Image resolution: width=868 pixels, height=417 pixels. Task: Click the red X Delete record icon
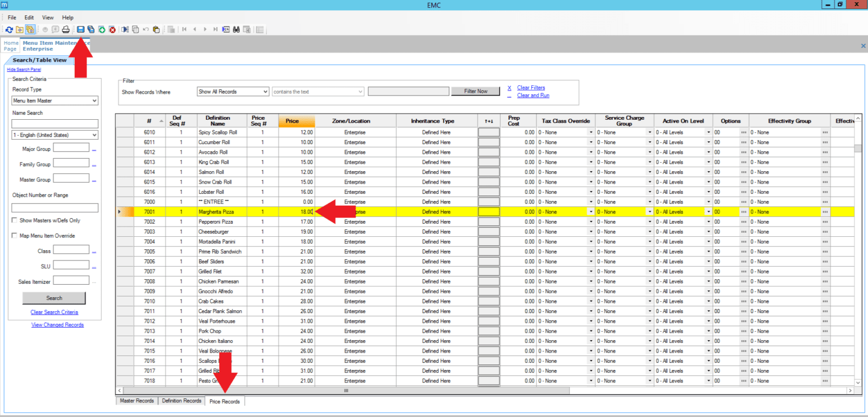[112, 29]
